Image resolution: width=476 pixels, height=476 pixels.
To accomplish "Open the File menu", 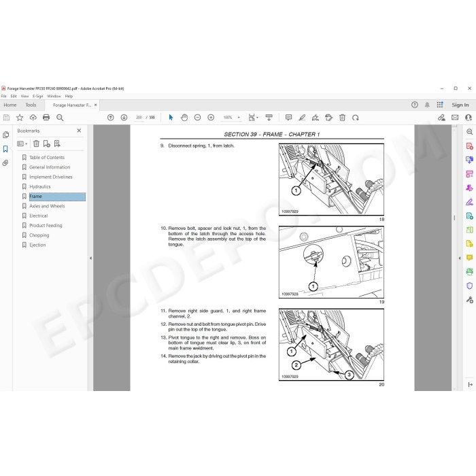I will pos(3,97).
